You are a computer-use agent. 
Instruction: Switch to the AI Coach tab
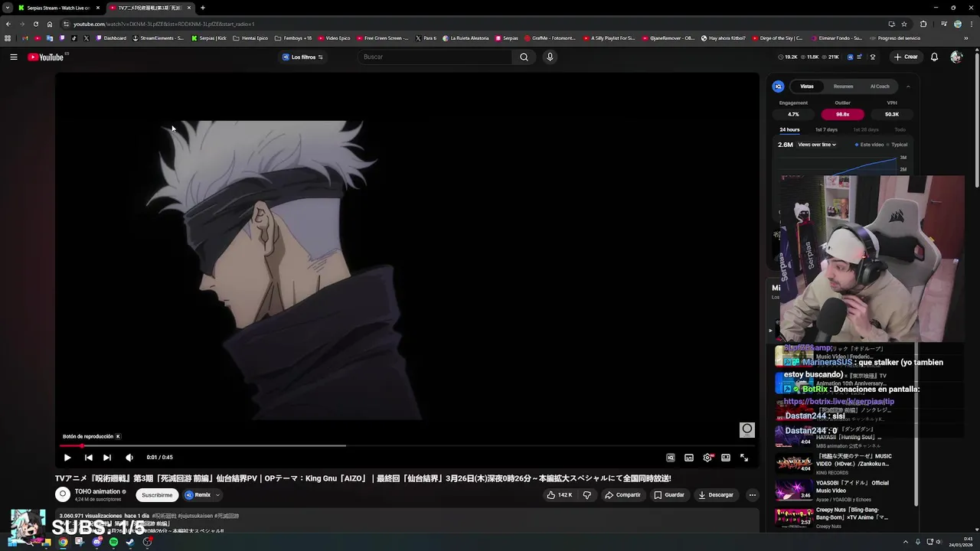pyautogui.click(x=880, y=86)
